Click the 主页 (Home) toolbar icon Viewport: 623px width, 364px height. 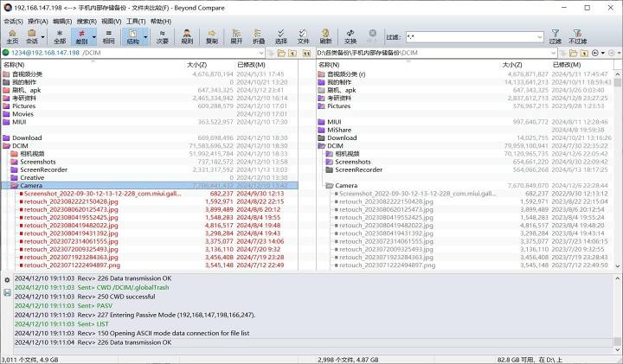(x=11, y=36)
